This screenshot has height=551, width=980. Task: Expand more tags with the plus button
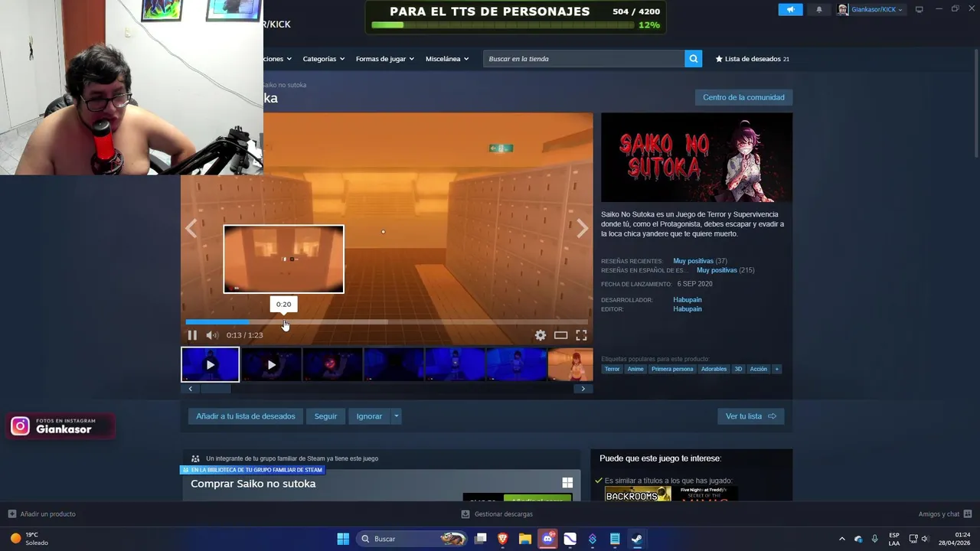(776, 369)
